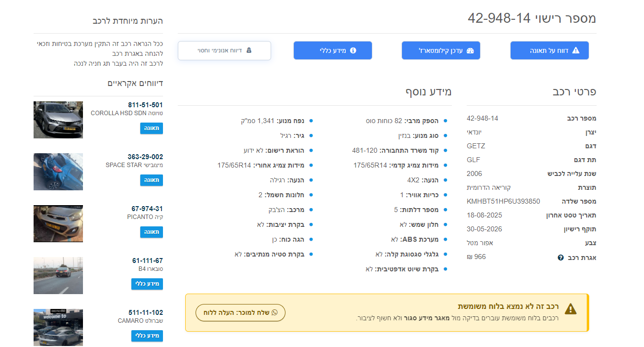This screenshot has height=347, width=644.
Task: Open license number 811-51-501 link
Action: (145, 105)
